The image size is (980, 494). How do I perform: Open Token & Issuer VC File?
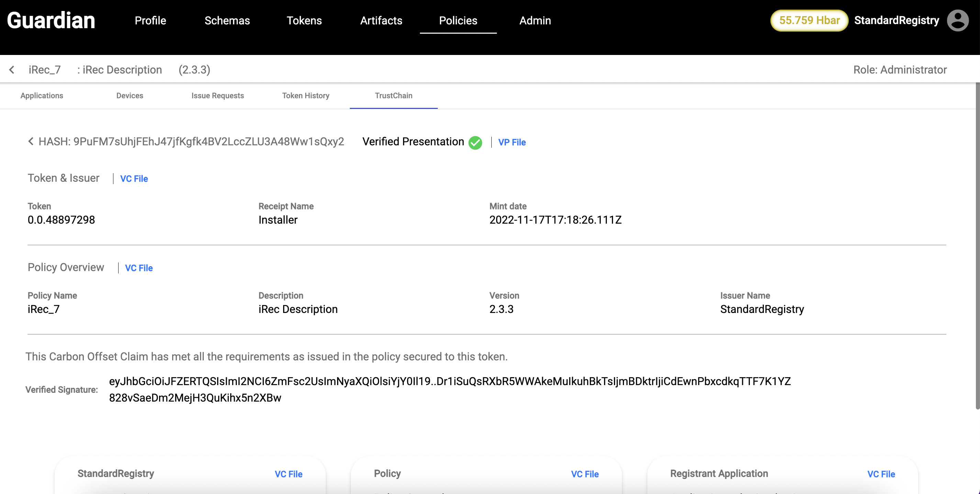[x=134, y=179]
